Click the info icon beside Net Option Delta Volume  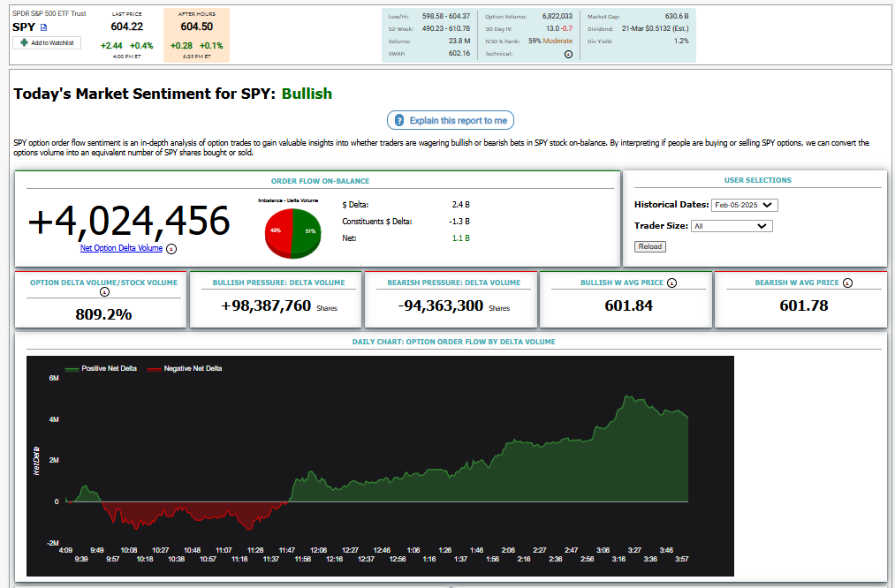pyautogui.click(x=171, y=249)
